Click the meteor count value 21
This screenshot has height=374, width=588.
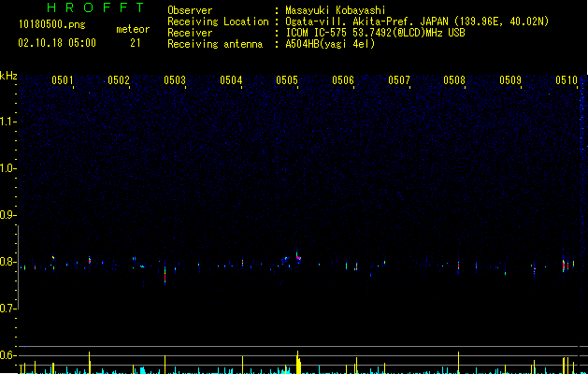pyautogui.click(x=136, y=43)
